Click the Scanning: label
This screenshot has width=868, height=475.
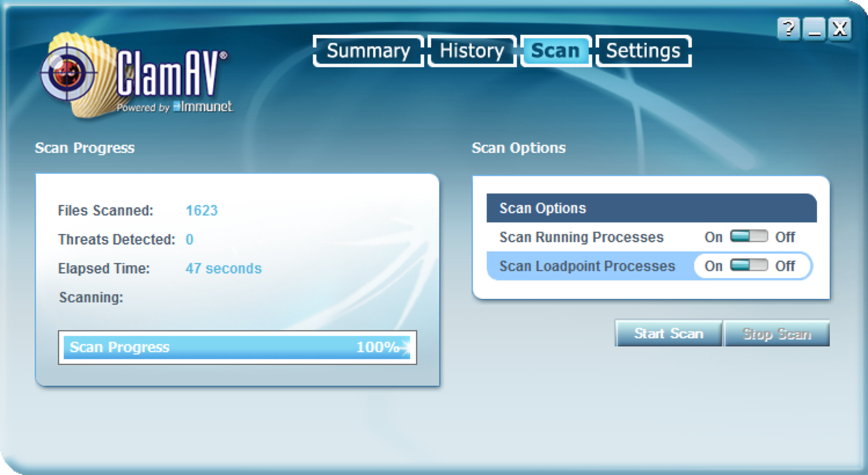coord(91,297)
